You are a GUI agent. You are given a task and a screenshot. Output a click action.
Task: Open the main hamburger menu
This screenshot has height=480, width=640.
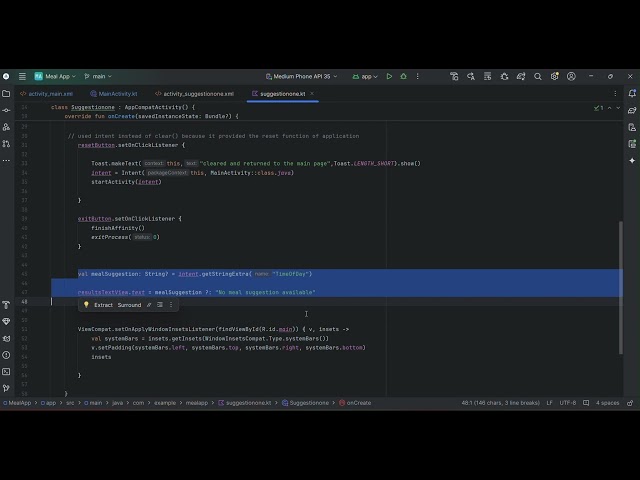coord(22,76)
